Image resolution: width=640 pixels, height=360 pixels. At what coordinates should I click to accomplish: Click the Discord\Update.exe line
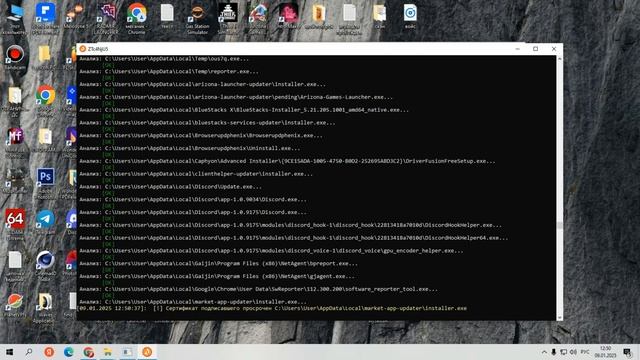click(171, 187)
